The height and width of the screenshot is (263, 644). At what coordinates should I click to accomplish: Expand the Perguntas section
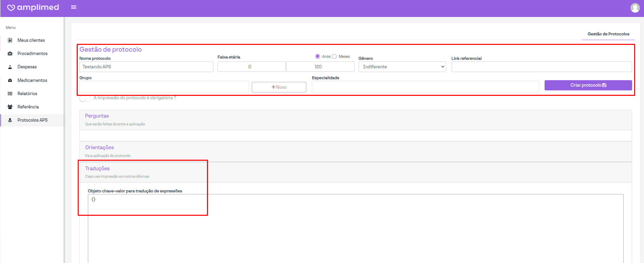click(x=97, y=116)
